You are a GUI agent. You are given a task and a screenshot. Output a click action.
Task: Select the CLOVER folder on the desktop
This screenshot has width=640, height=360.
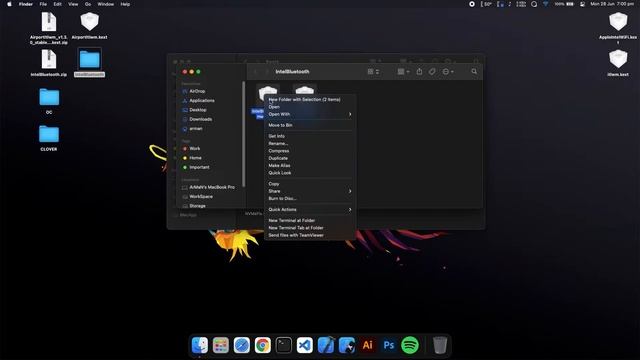tap(49, 138)
